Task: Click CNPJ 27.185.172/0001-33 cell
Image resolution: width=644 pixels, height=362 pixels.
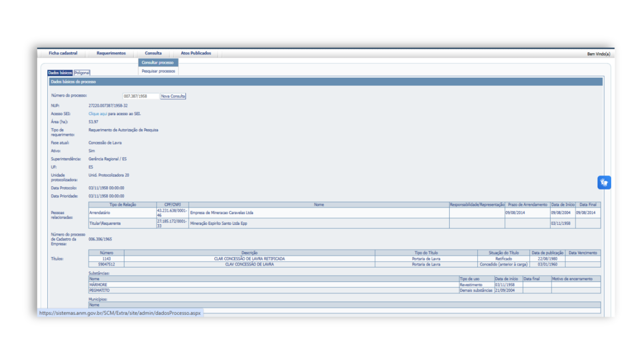Action: (172, 223)
